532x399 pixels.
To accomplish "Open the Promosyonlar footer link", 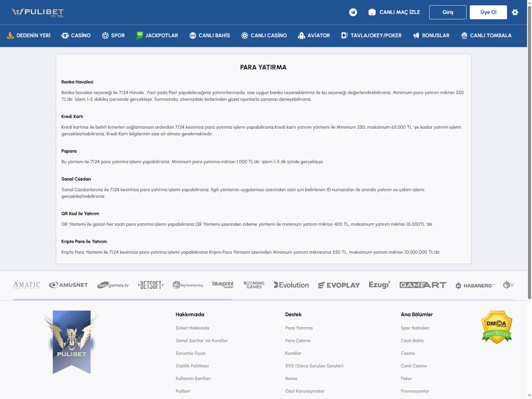I will [415, 391].
